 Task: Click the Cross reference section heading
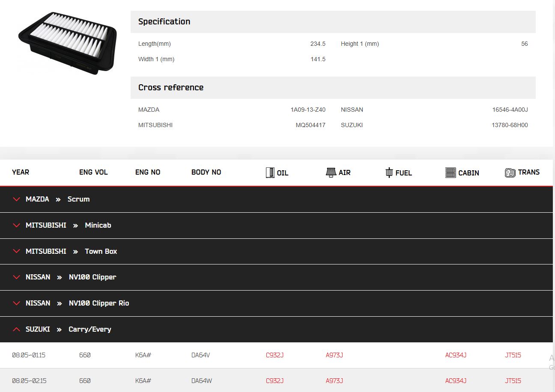coord(171,87)
